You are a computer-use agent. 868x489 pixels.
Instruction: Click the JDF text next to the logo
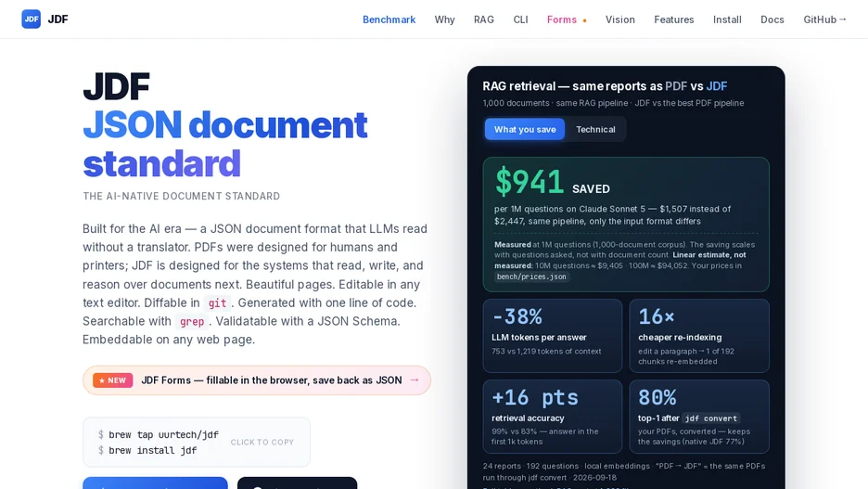point(57,19)
